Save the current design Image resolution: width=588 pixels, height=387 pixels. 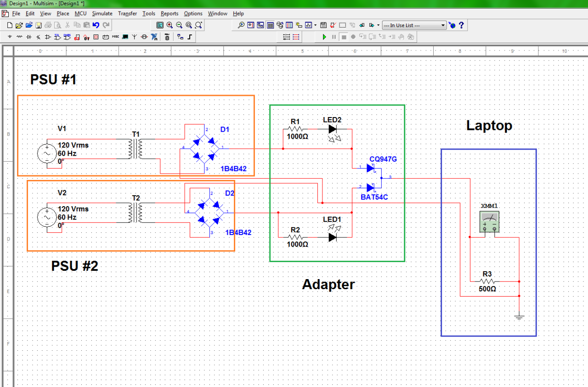point(39,25)
